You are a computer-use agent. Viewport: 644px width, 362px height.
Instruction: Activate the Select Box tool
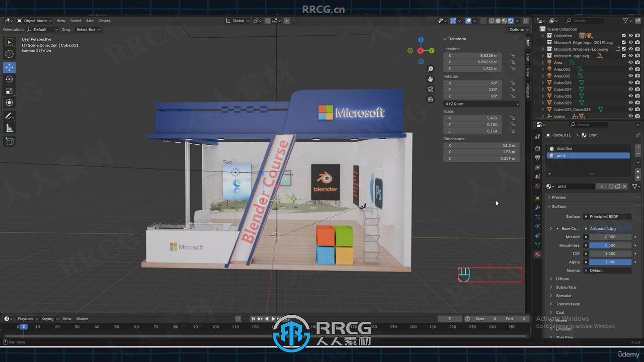click(x=10, y=42)
